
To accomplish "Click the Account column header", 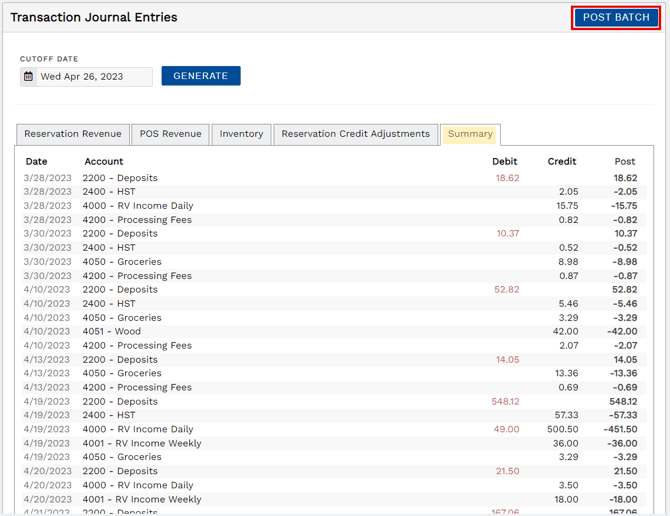I will [x=104, y=161].
